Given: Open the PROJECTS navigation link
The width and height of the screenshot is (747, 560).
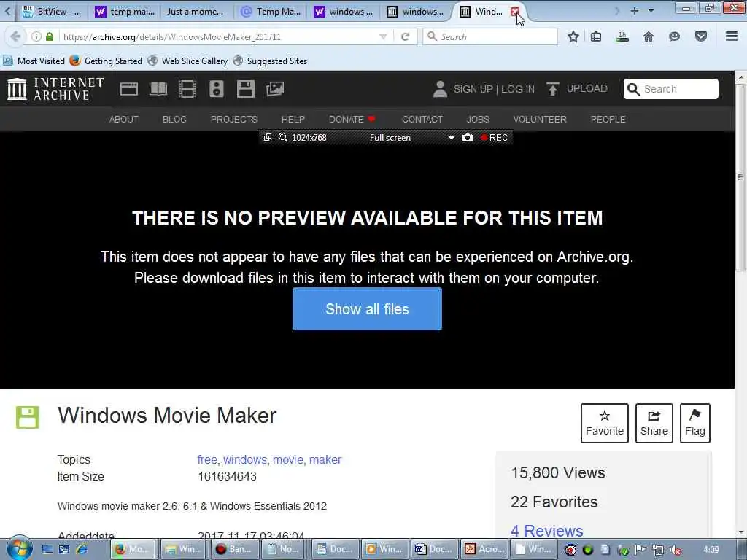Looking at the screenshot, I should tap(234, 119).
